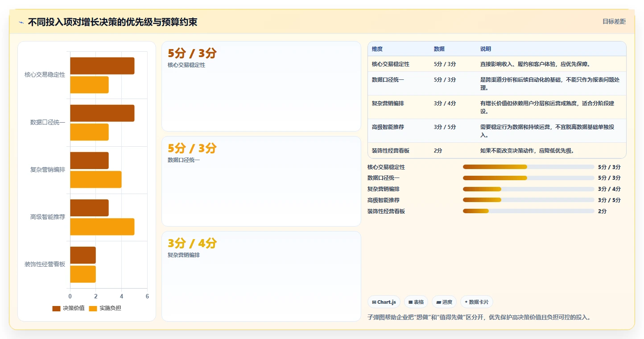This screenshot has height=339, width=644.
Task: Click the orange 实施负担 bar for 复杂营销编排
Action: point(95,179)
